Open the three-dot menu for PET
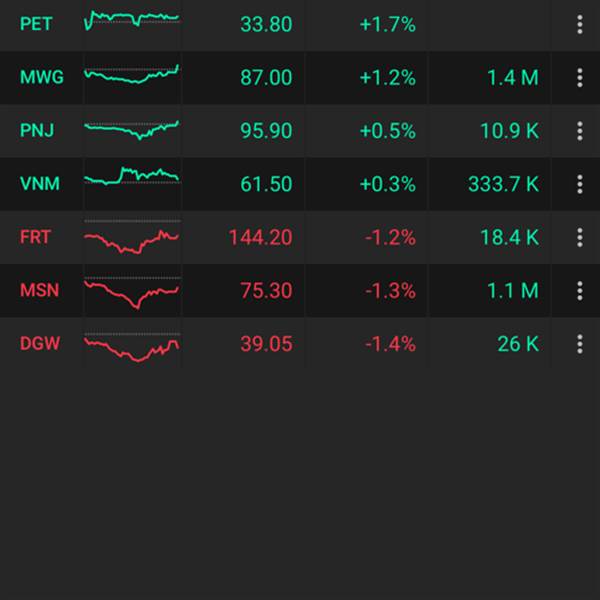Image resolution: width=600 pixels, height=600 pixels. tap(579, 25)
